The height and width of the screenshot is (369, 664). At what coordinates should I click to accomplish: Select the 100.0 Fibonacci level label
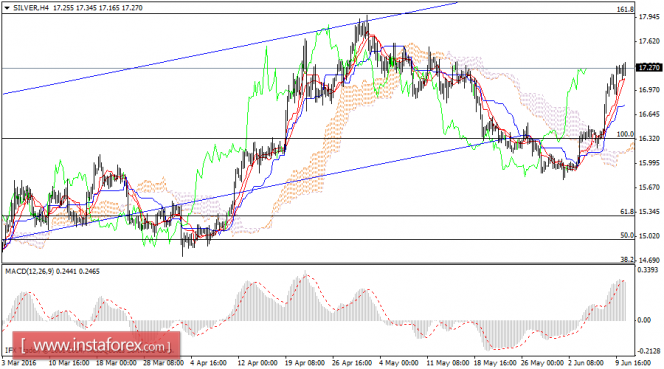pos(625,134)
